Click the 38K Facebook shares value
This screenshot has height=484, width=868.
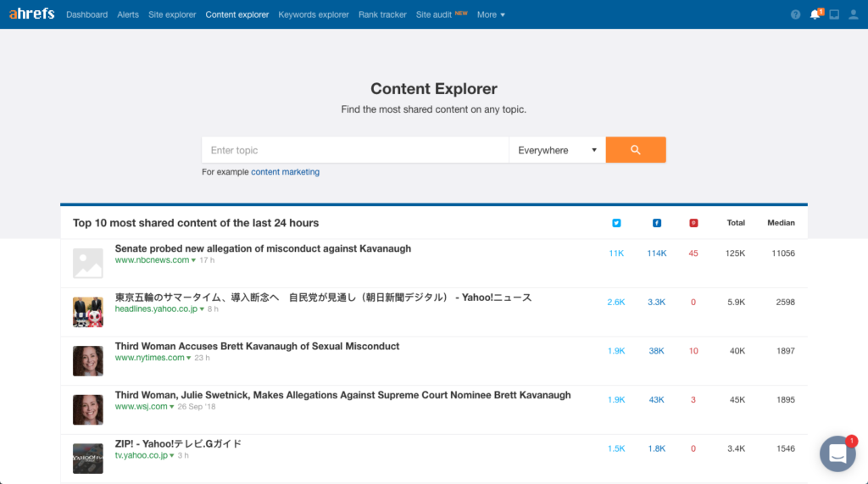[657, 351]
